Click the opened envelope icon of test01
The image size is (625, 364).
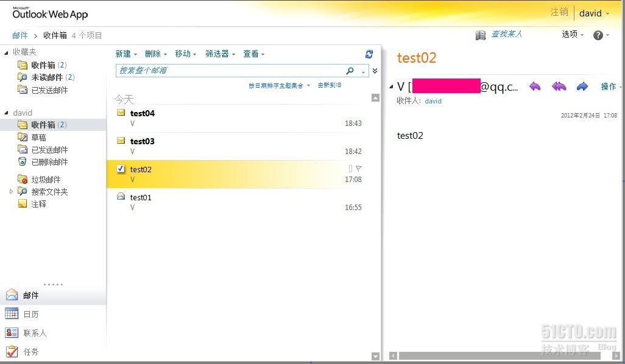(121, 196)
